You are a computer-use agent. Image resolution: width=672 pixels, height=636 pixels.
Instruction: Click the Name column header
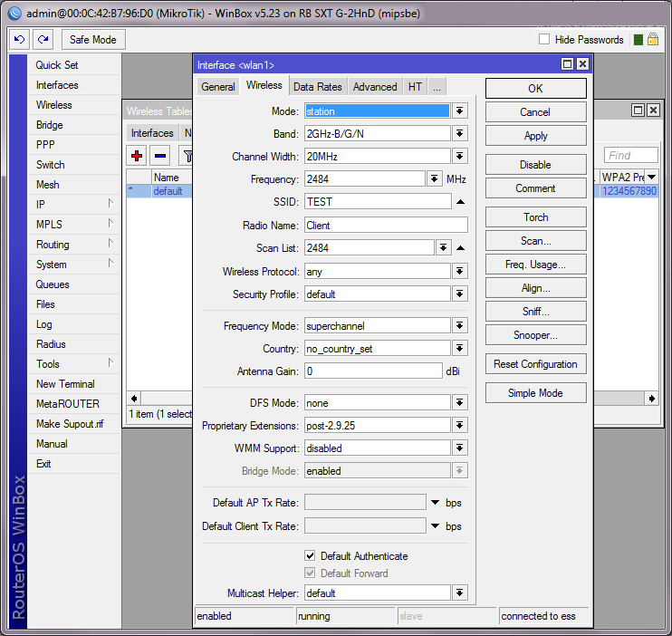click(171, 177)
